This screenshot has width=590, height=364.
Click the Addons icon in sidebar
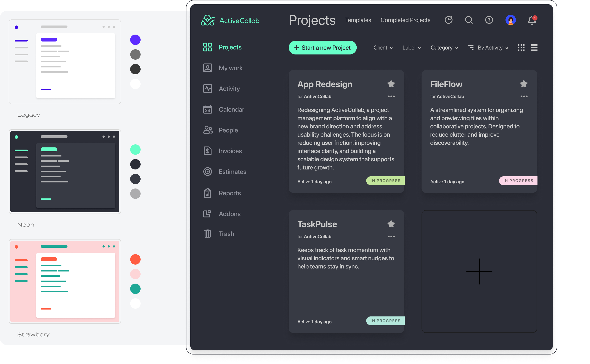[x=207, y=214]
